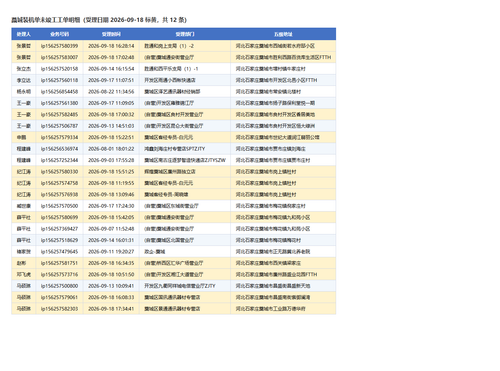Select timestamp 2026-09-18 17:00:32
500x371 pixels.
tap(111, 114)
